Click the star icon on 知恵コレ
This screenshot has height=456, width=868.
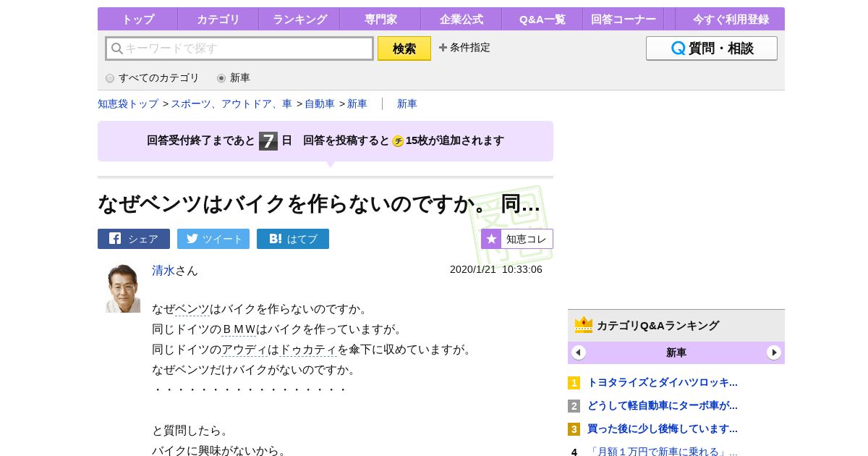[x=491, y=239]
